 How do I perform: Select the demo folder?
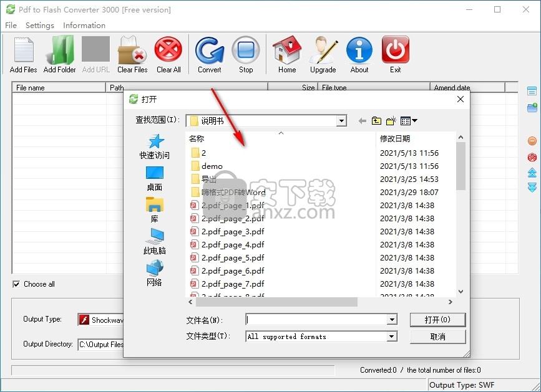tap(207, 166)
